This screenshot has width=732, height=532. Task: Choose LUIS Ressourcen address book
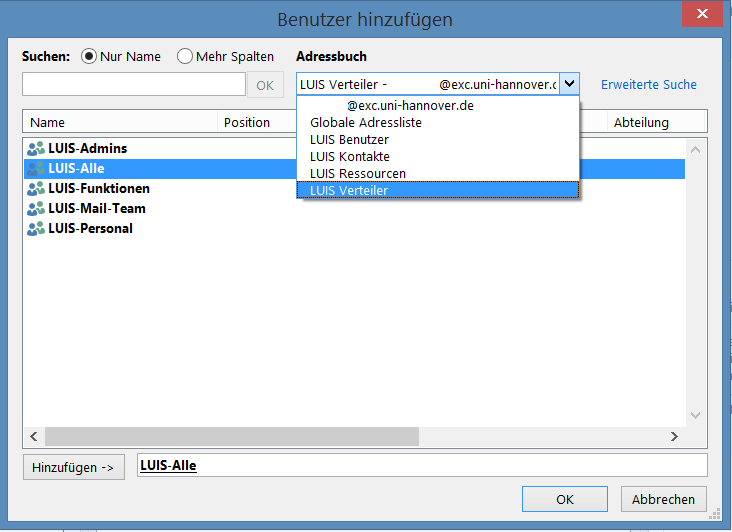tap(438, 173)
